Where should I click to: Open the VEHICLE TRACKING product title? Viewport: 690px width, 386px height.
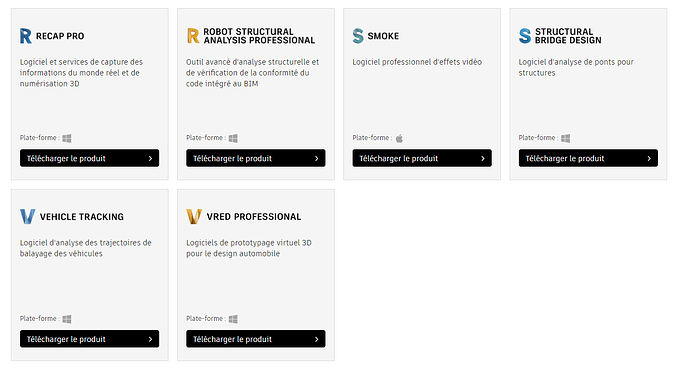[82, 217]
